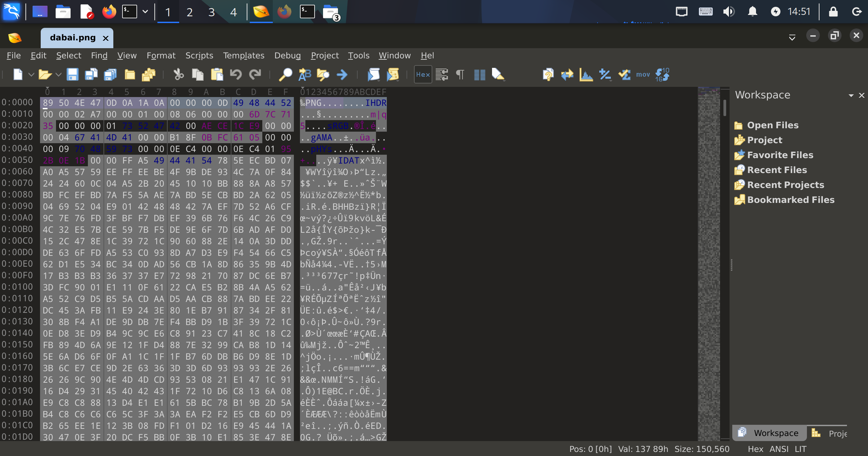The width and height of the screenshot is (868, 456).
Task: Open Recent Files in Workspace
Action: pos(777,170)
